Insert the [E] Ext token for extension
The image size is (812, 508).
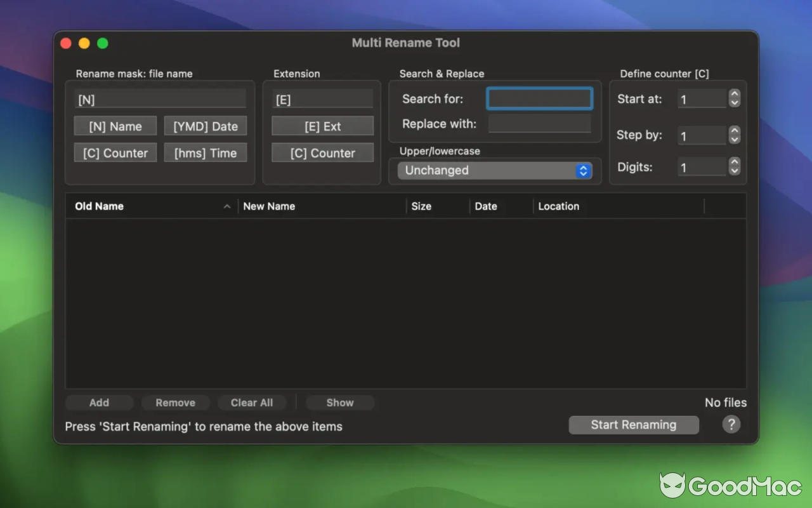[322, 126]
